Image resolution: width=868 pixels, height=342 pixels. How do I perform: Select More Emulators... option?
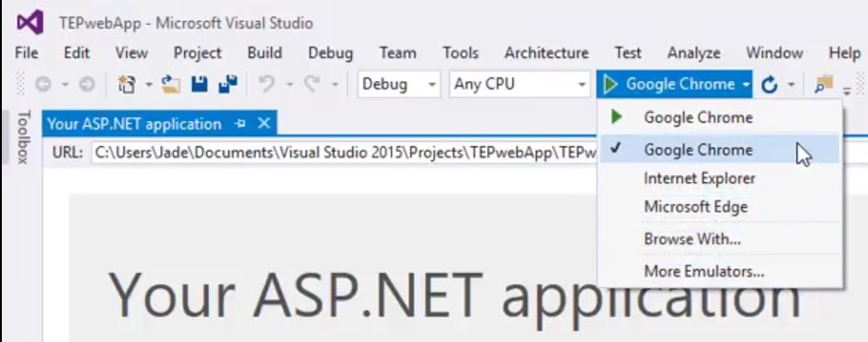(x=721, y=272)
